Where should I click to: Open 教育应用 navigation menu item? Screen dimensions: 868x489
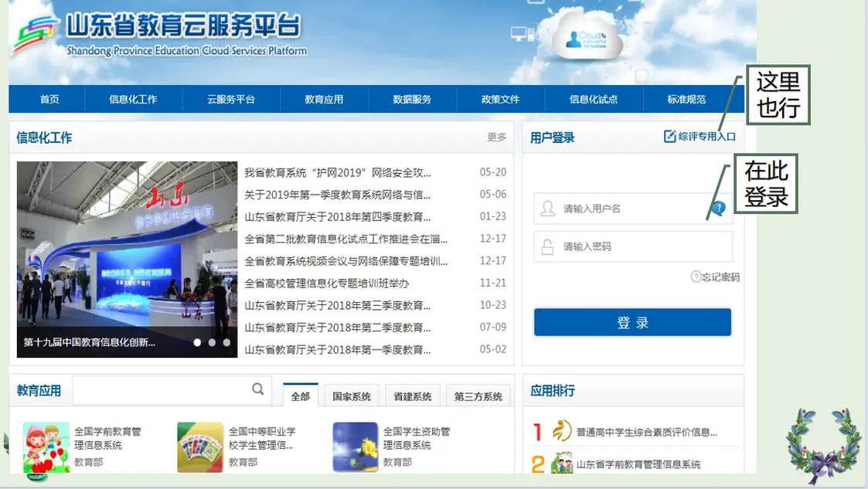coord(324,99)
